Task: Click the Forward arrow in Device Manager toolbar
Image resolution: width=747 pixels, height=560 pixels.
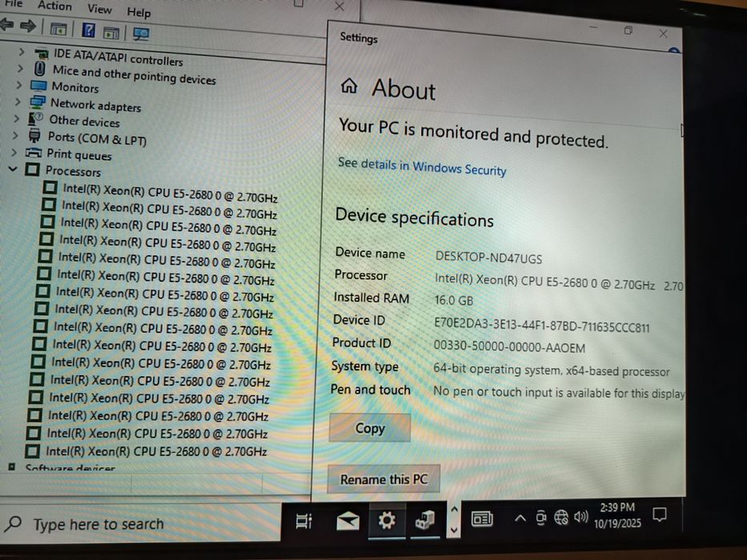Action: click(29, 26)
